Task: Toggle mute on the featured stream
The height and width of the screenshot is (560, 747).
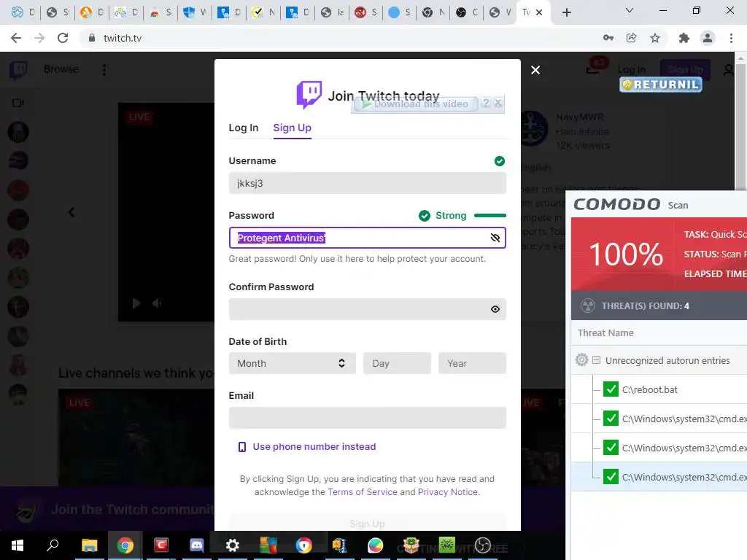Action: [157, 303]
